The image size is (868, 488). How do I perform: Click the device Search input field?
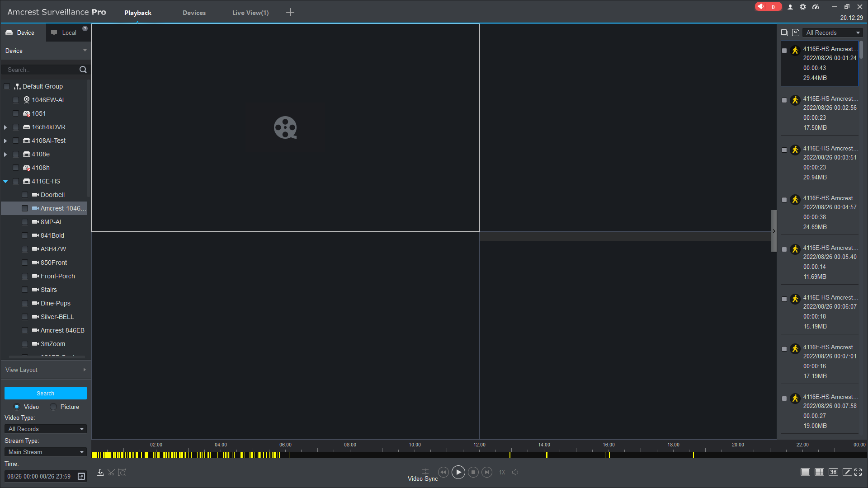[x=40, y=70]
